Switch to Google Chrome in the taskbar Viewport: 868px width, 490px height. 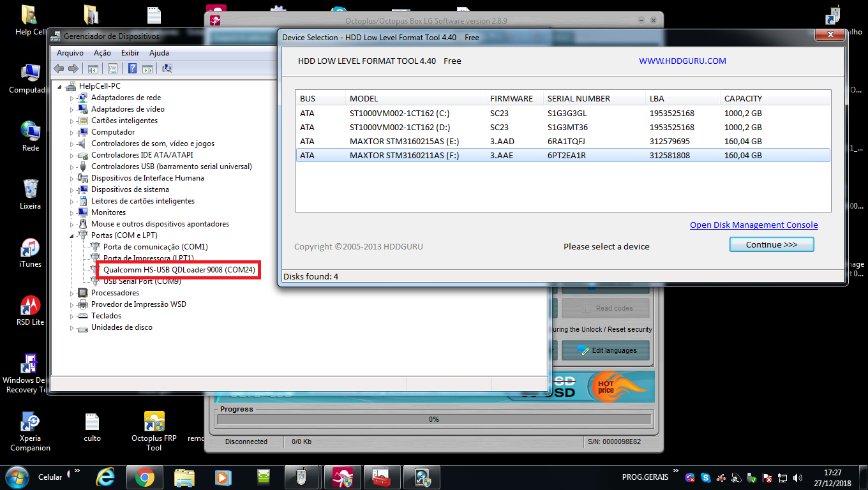click(x=145, y=477)
